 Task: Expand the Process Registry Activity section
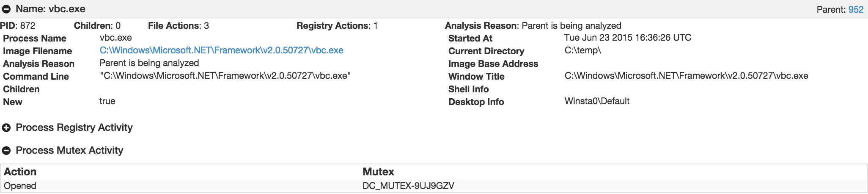pos(6,128)
